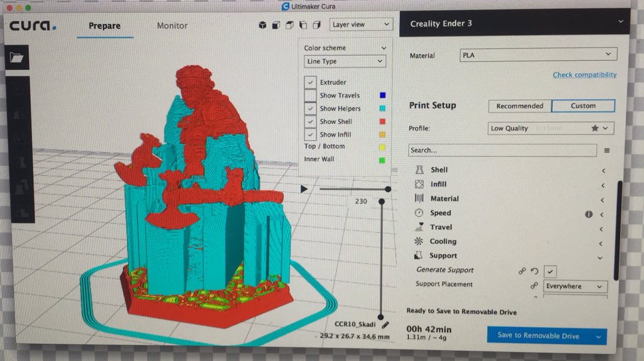Click the Material category icon
The image size is (644, 361).
[x=419, y=198]
